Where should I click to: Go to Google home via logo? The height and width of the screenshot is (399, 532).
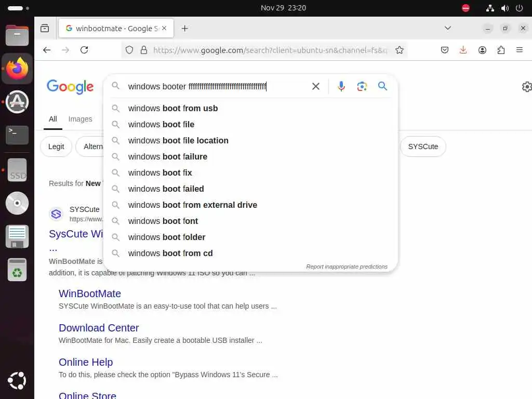point(70,87)
